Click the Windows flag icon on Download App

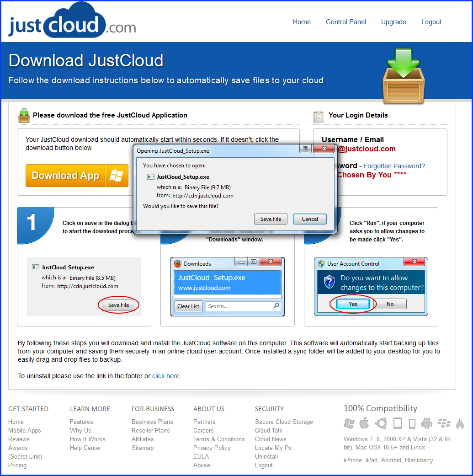click(117, 176)
